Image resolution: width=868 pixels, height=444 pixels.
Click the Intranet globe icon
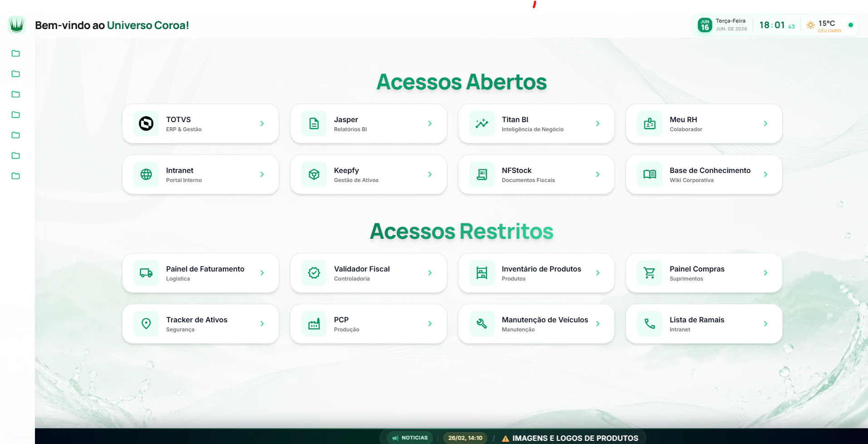pos(146,174)
